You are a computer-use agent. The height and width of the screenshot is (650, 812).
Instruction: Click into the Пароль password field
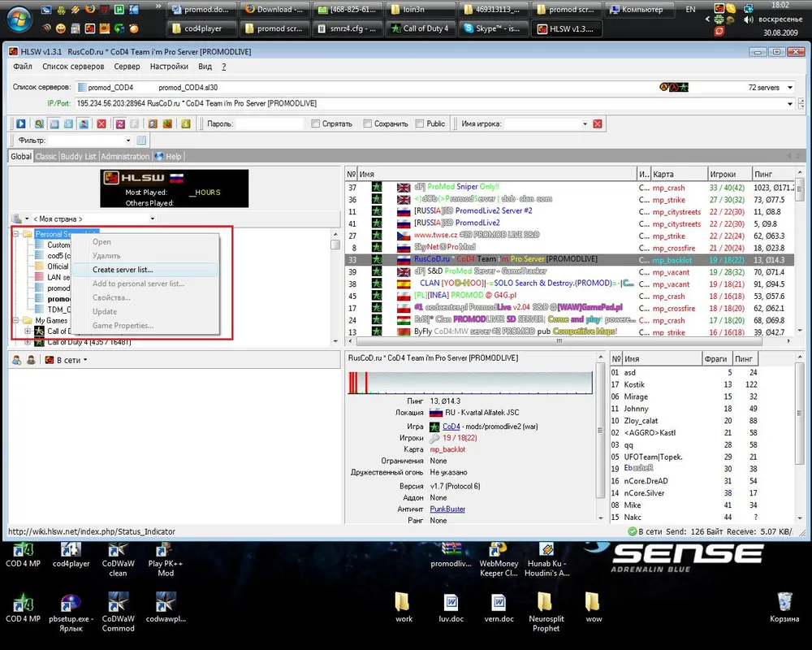[x=269, y=123]
